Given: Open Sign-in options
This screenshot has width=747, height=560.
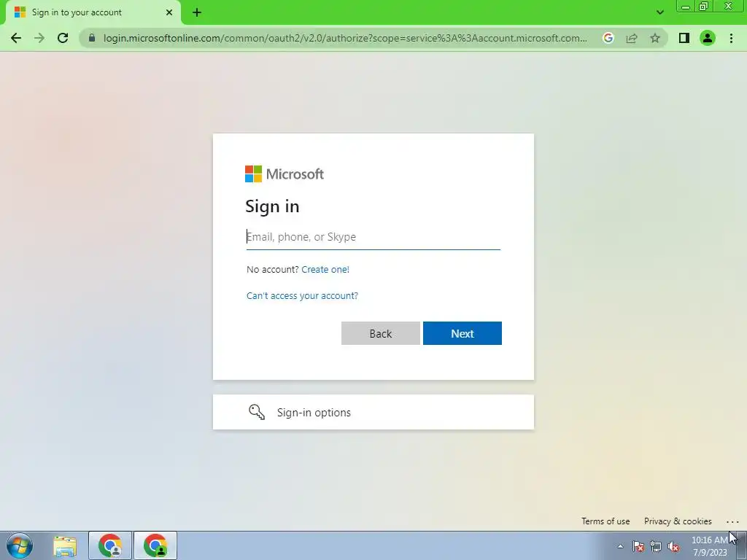Looking at the screenshot, I should pyautogui.click(x=373, y=412).
